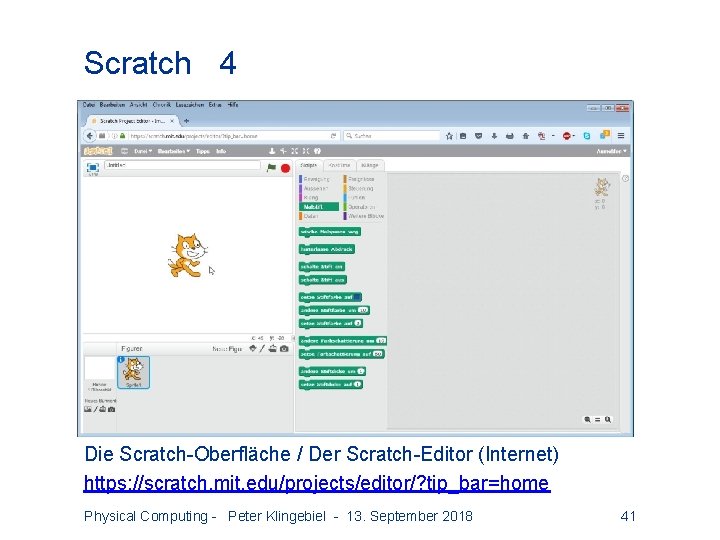Zoom out the scripts area with the magnifier
This screenshot has height=540, width=720.
[x=587, y=420]
